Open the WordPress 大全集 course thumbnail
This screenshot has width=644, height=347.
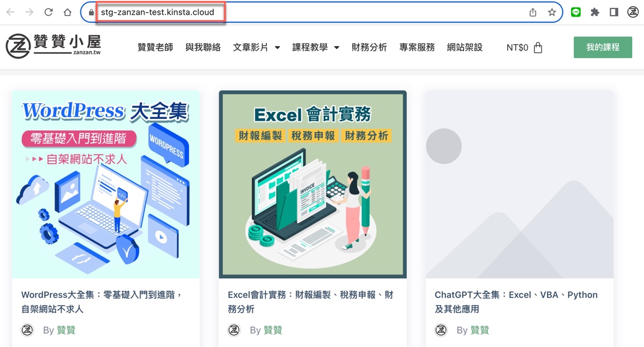tap(106, 184)
